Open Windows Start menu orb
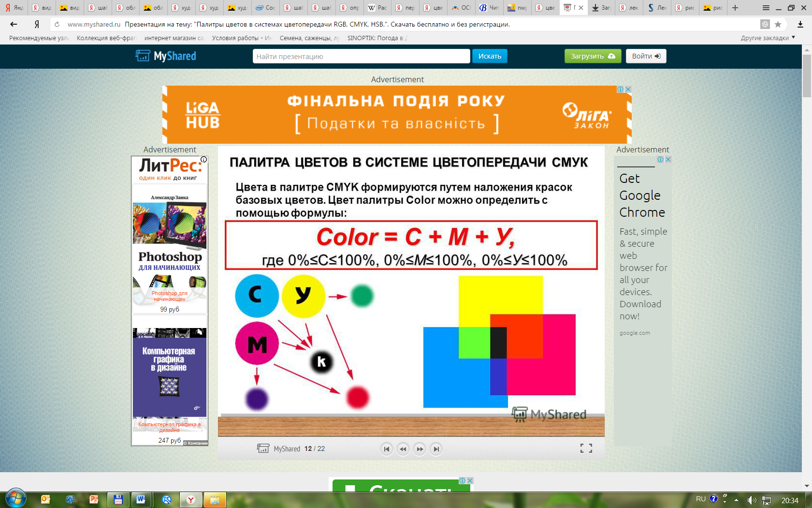Screen dimensions: 812x508 point(16,498)
